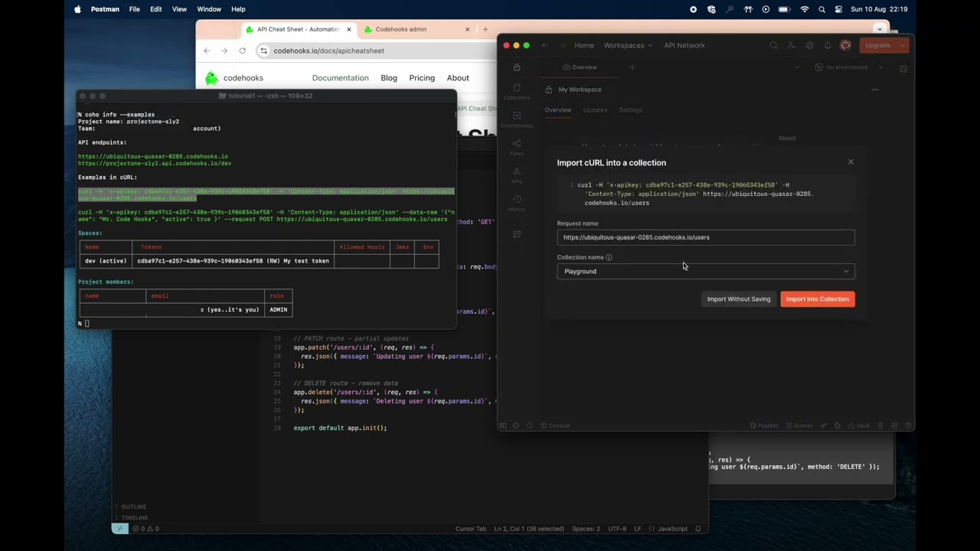The width and height of the screenshot is (980, 551).
Task: Click the browser address bar
Action: (x=375, y=51)
